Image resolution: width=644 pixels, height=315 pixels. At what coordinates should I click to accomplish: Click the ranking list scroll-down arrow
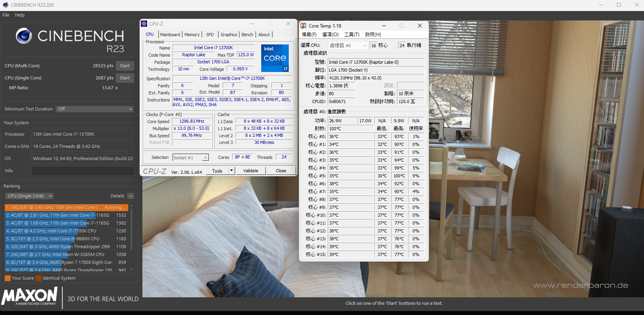131,269
